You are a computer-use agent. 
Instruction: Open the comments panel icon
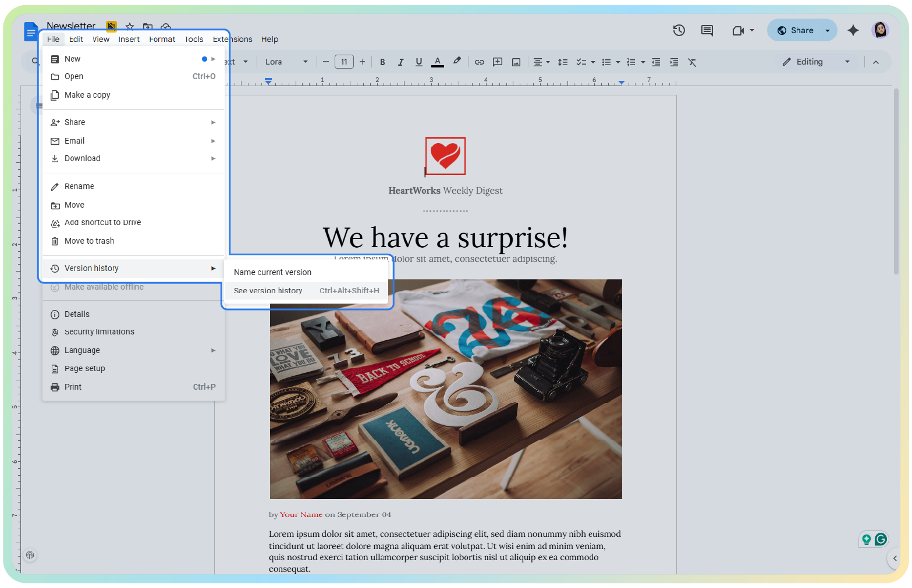click(707, 30)
